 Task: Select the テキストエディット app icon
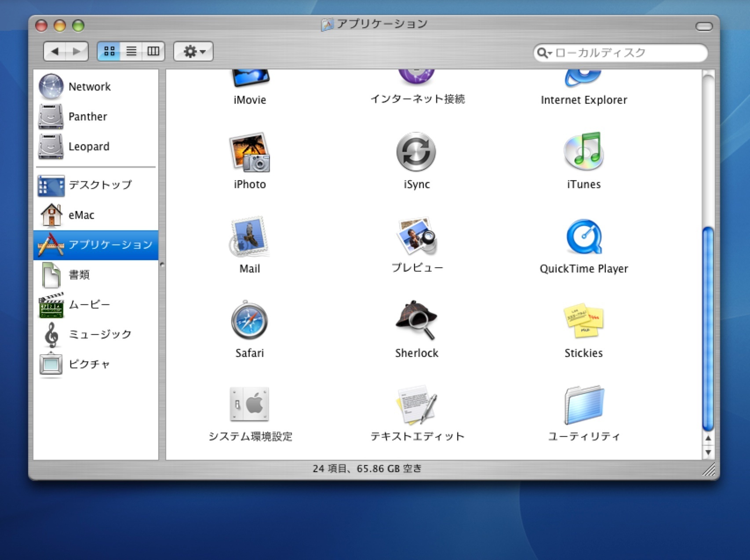click(x=416, y=404)
